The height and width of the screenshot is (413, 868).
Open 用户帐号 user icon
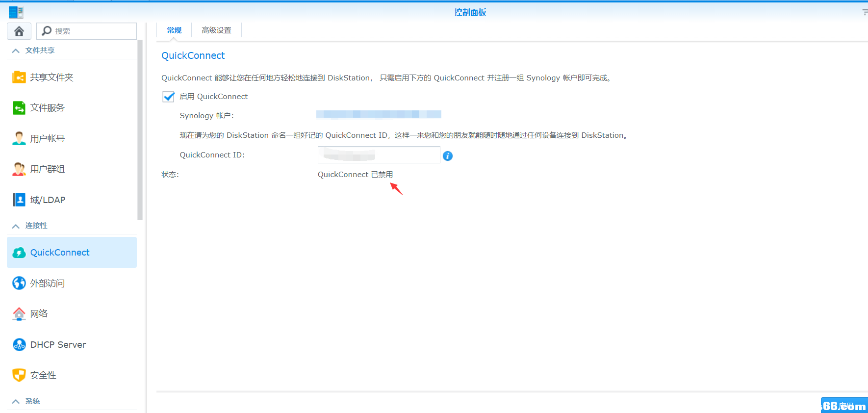coord(19,138)
